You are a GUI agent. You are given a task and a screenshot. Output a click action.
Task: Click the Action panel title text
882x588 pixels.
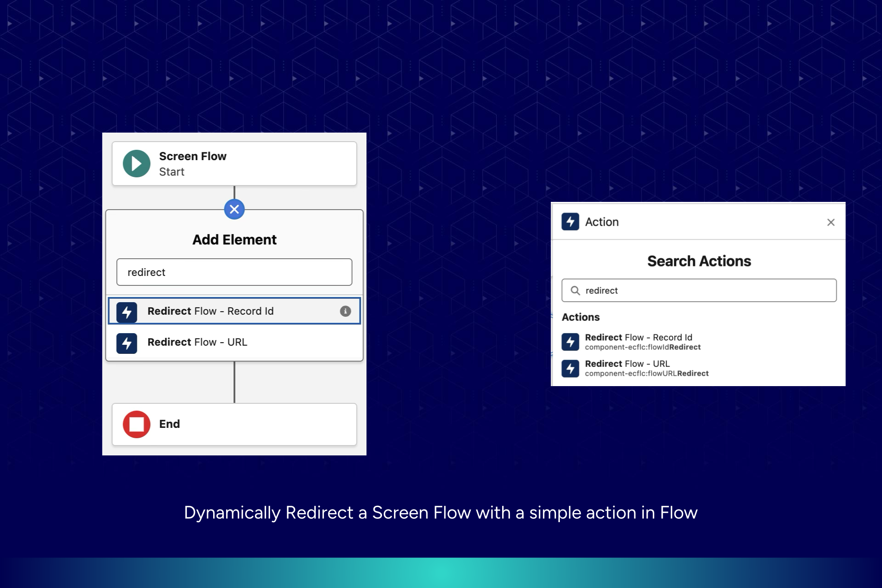(x=602, y=222)
